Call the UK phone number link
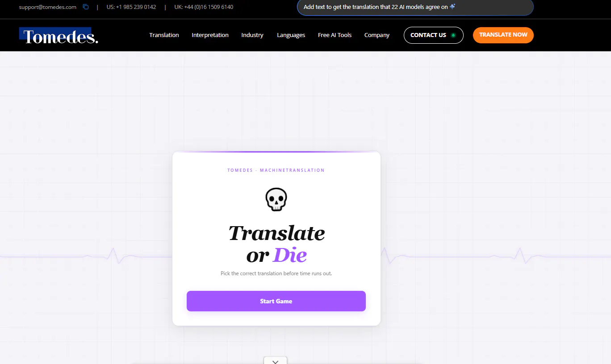 [204, 7]
